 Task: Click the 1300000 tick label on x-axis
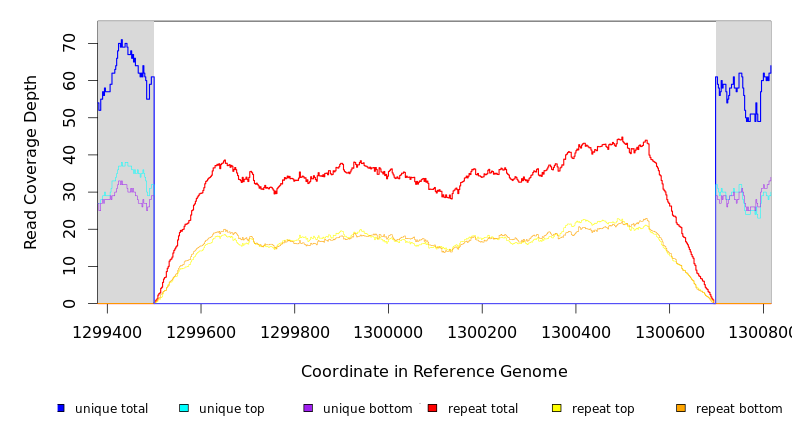pos(388,331)
